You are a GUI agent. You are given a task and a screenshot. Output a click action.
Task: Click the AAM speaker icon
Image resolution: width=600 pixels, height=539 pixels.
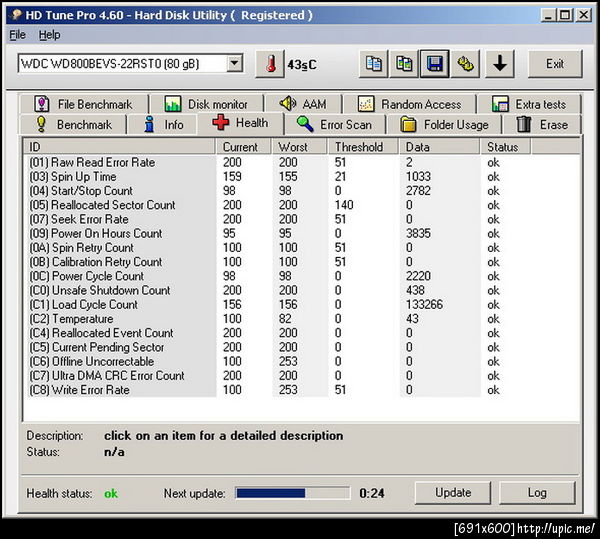pos(287,103)
